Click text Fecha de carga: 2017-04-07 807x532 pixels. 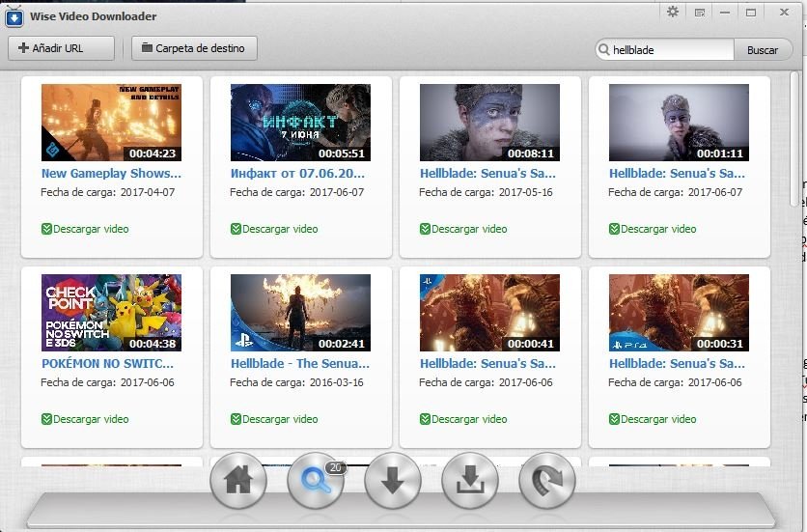click(107, 192)
